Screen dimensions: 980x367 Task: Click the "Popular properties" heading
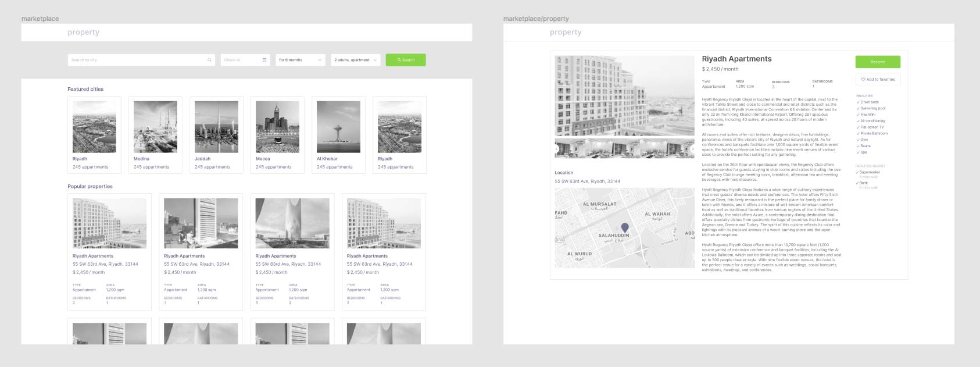tap(90, 187)
